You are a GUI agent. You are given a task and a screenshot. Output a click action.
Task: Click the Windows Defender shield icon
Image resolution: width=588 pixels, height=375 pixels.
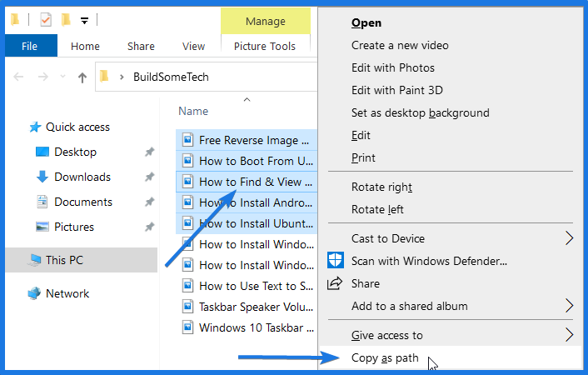(x=336, y=260)
